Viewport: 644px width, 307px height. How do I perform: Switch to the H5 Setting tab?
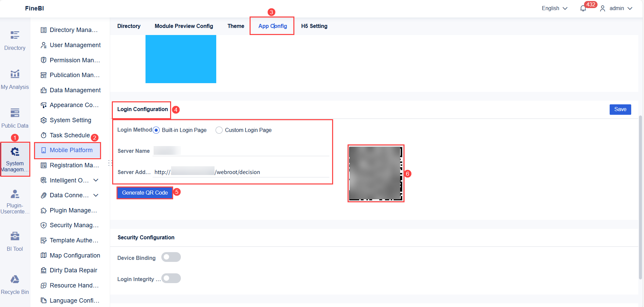tap(314, 26)
